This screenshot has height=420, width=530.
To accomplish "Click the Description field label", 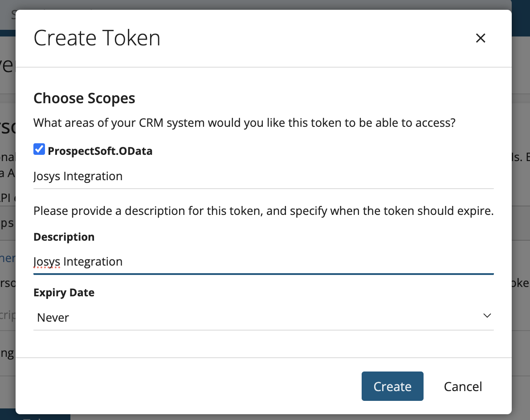I will tap(64, 237).
